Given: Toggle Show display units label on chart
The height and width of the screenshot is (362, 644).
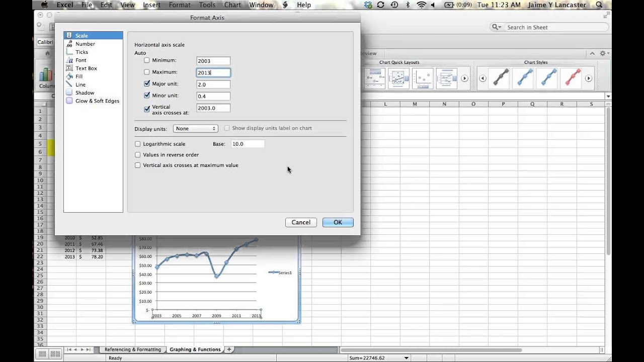Looking at the screenshot, I should 227,128.
